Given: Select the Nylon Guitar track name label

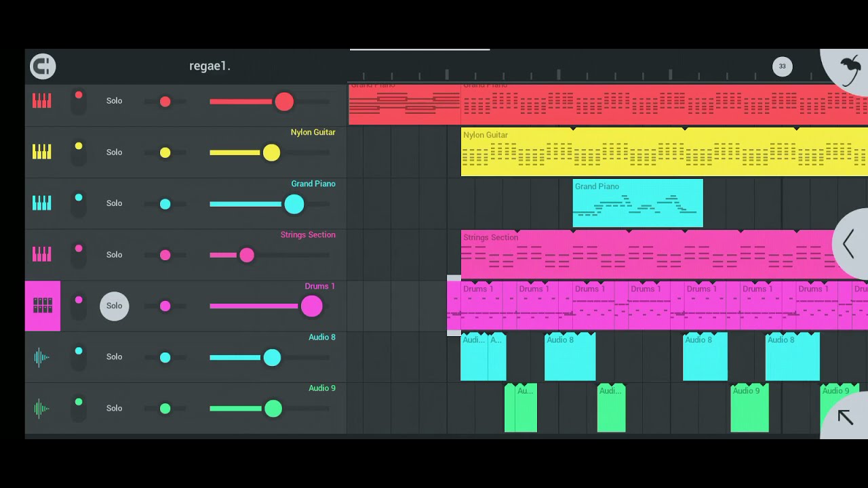Looking at the screenshot, I should click(x=313, y=132).
